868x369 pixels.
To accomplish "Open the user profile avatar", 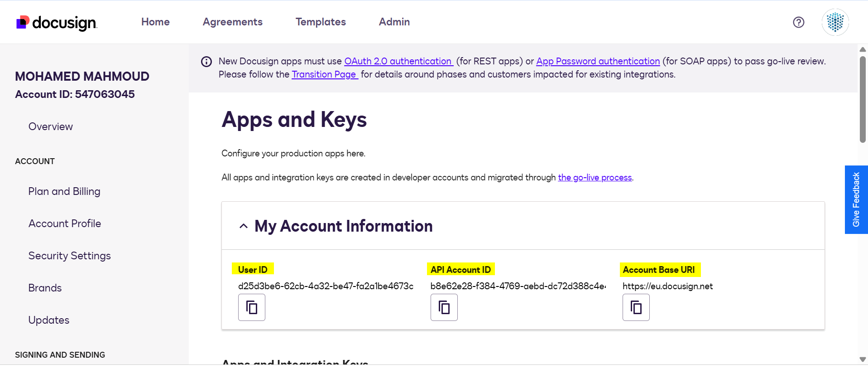I will tap(835, 22).
